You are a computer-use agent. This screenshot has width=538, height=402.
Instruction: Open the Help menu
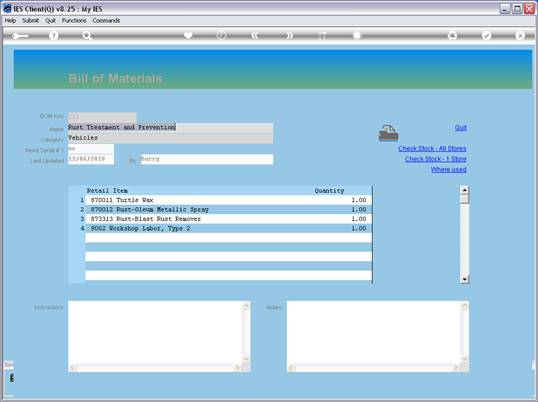click(x=10, y=21)
